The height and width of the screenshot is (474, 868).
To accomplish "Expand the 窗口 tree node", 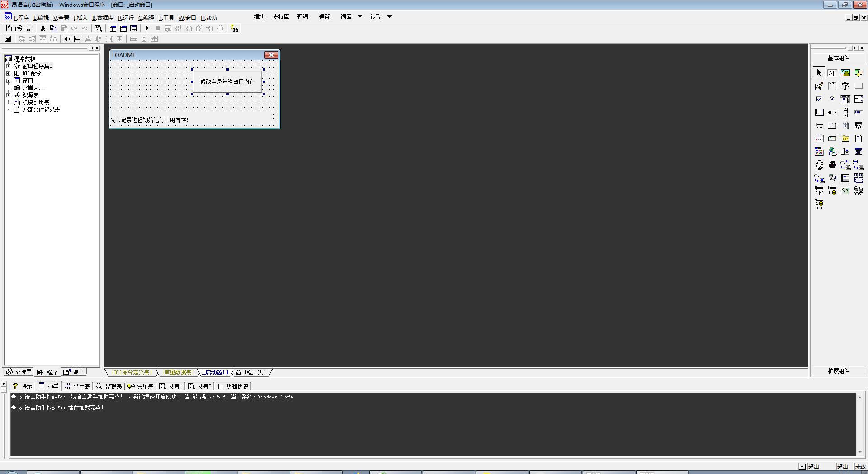I will tap(8, 81).
